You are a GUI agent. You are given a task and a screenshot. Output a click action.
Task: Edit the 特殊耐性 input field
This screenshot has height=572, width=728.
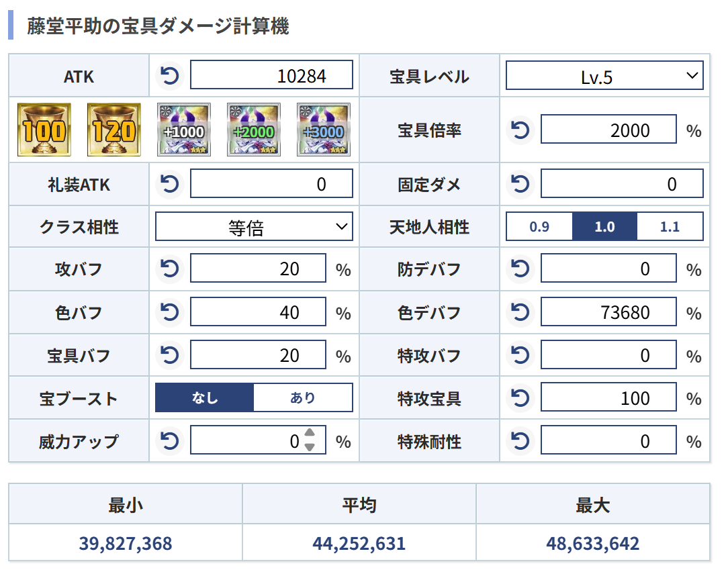click(608, 440)
